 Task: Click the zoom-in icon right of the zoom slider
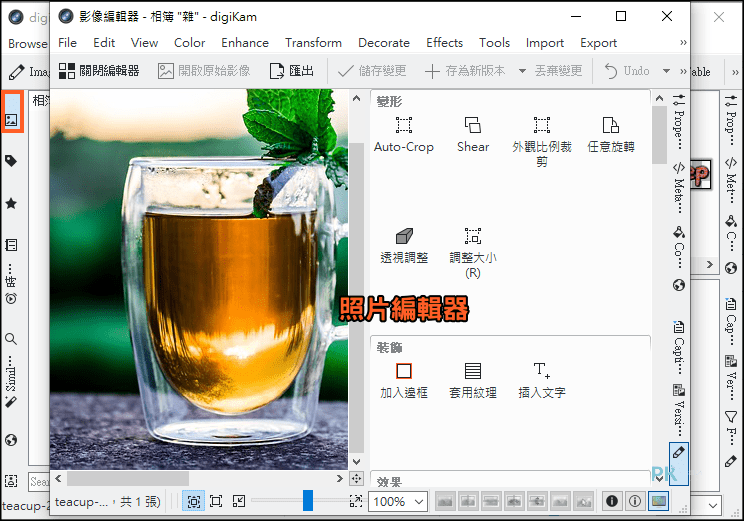coord(356,501)
